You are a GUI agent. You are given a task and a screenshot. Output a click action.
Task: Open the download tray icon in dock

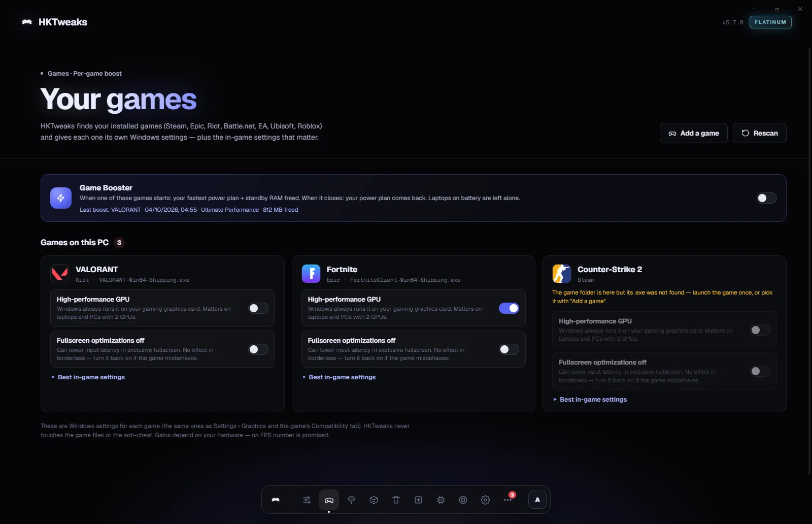418,500
